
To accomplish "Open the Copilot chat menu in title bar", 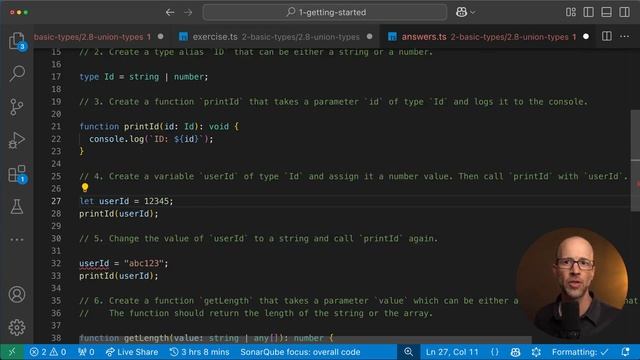I will 465,12.
